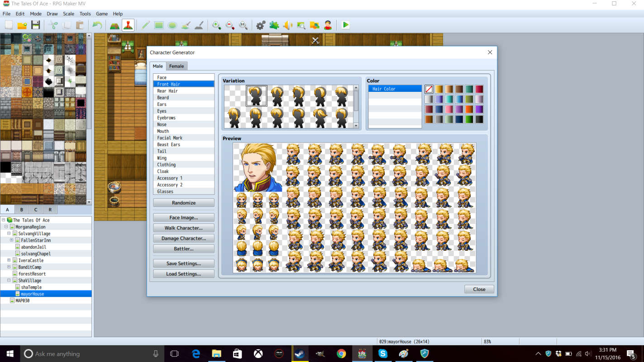Switch to Map mode icon
Screen dimensions: 644x362
point(114,25)
